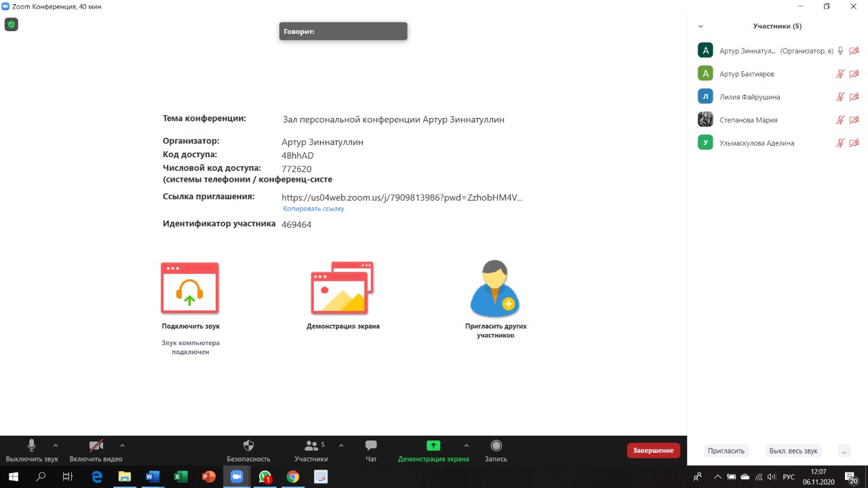
Task: Open the more options '...' menu
Action: click(844, 451)
